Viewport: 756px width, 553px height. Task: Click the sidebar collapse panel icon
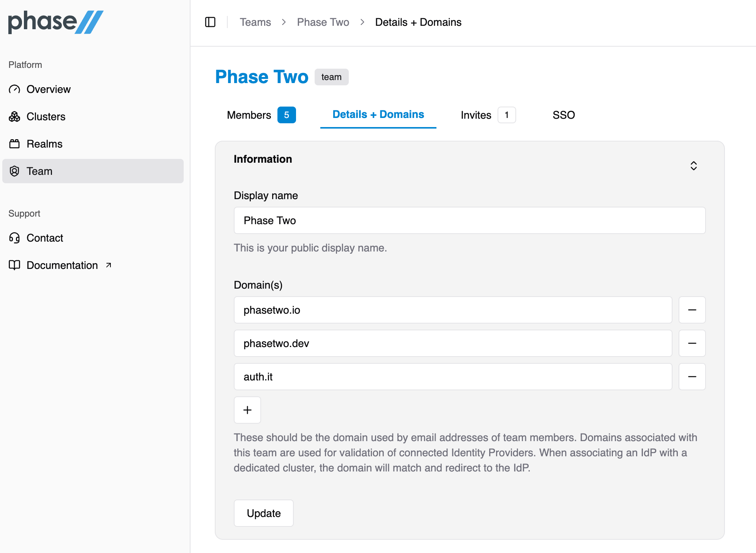(x=210, y=22)
